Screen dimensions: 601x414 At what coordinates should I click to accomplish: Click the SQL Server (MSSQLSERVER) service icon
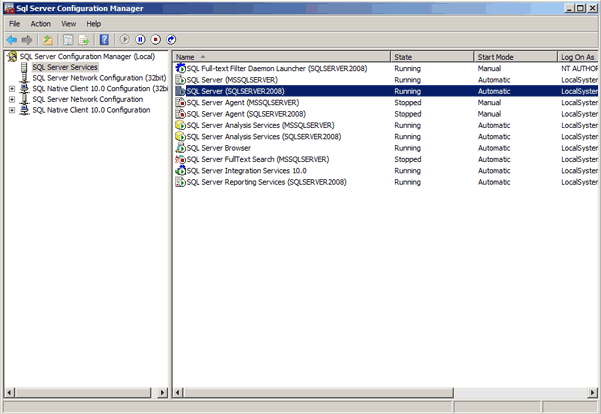[181, 80]
